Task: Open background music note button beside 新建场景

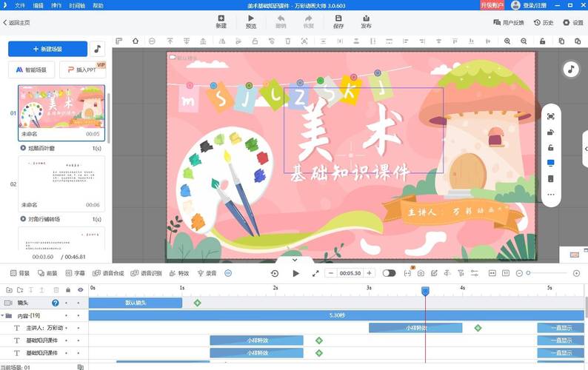Action: pyautogui.click(x=98, y=49)
